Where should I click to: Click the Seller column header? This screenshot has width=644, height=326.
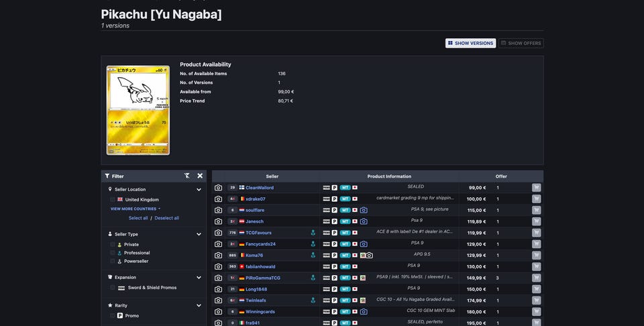coord(272,176)
